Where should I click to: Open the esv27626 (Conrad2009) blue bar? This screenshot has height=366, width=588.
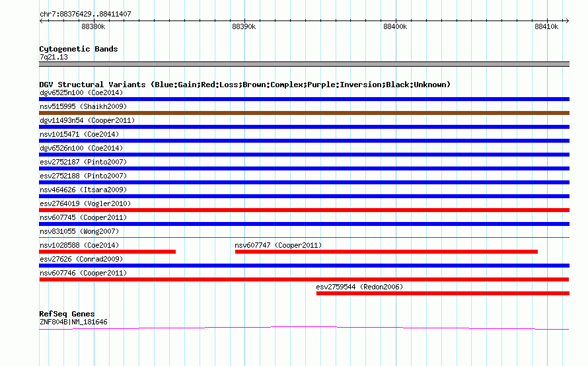(x=304, y=266)
